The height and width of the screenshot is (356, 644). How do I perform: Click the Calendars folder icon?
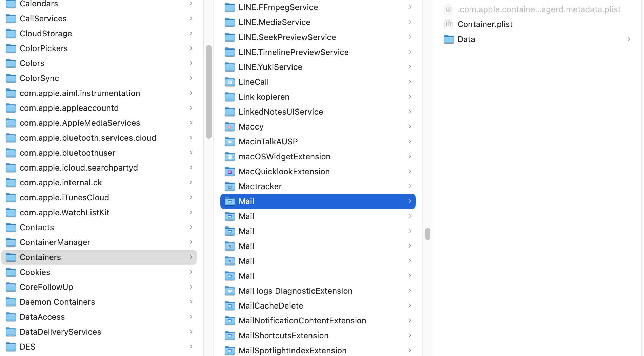[11, 4]
